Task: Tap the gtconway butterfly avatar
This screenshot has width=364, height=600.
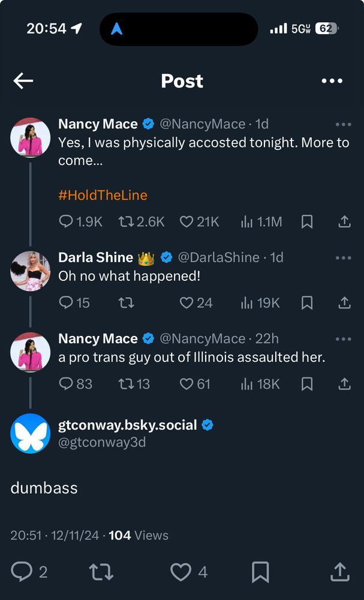Action: pos(30,433)
